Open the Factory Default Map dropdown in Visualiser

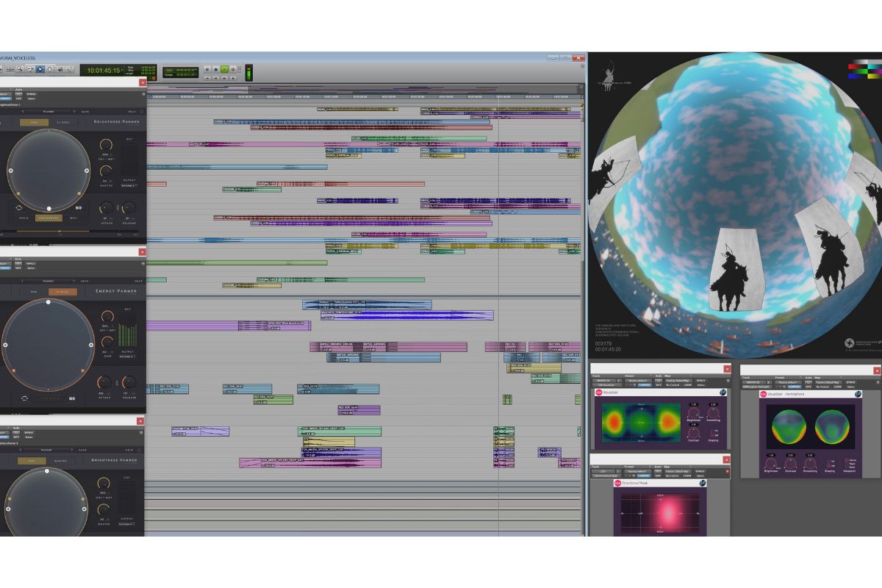coord(679,380)
